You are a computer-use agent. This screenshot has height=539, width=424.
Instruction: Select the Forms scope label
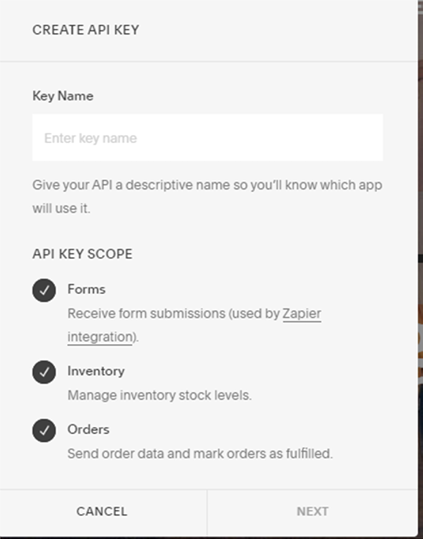point(86,289)
